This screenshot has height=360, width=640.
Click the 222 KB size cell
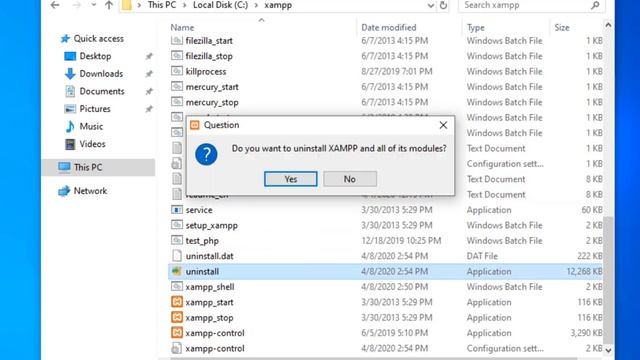point(590,256)
